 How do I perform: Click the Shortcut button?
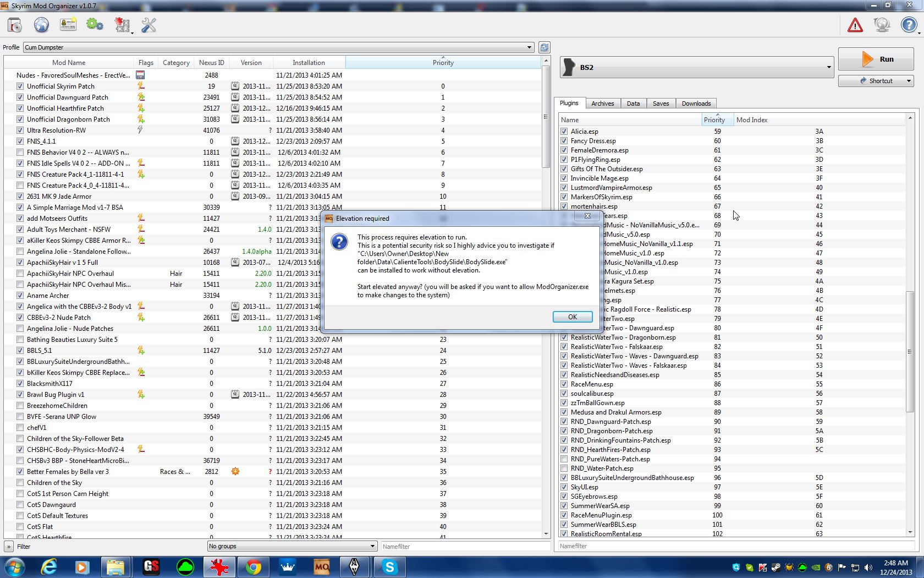pyautogui.click(x=876, y=81)
